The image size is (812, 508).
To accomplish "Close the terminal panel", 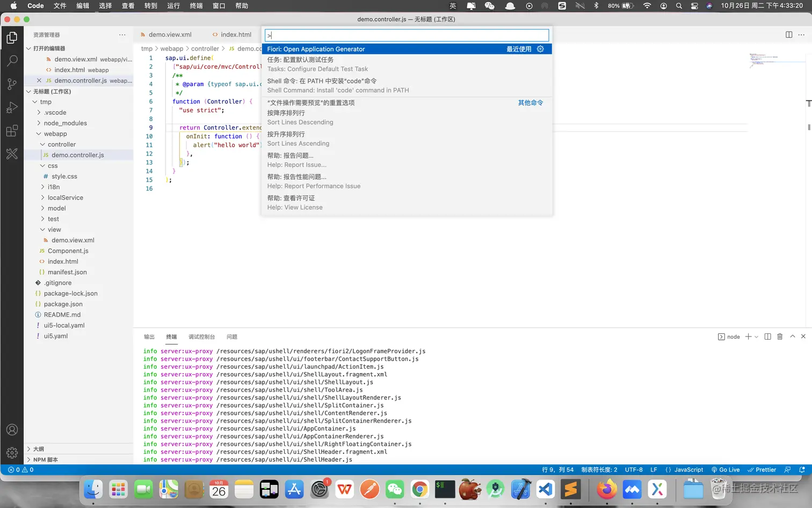I will coord(803,337).
